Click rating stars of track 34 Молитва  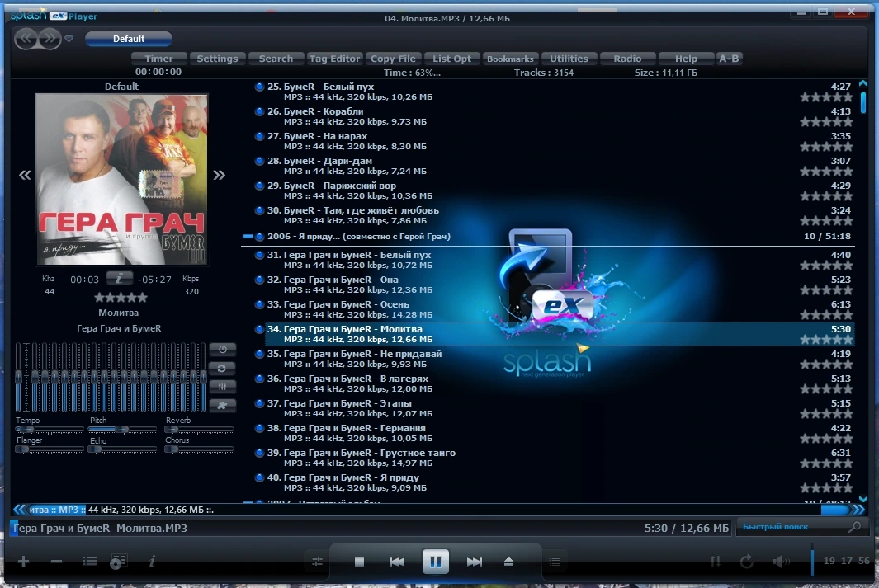click(x=825, y=340)
